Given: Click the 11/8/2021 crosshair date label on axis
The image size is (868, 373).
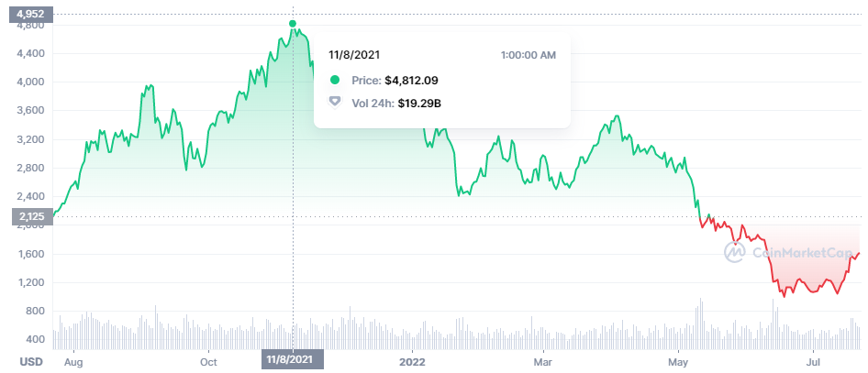Looking at the screenshot, I should click(293, 361).
